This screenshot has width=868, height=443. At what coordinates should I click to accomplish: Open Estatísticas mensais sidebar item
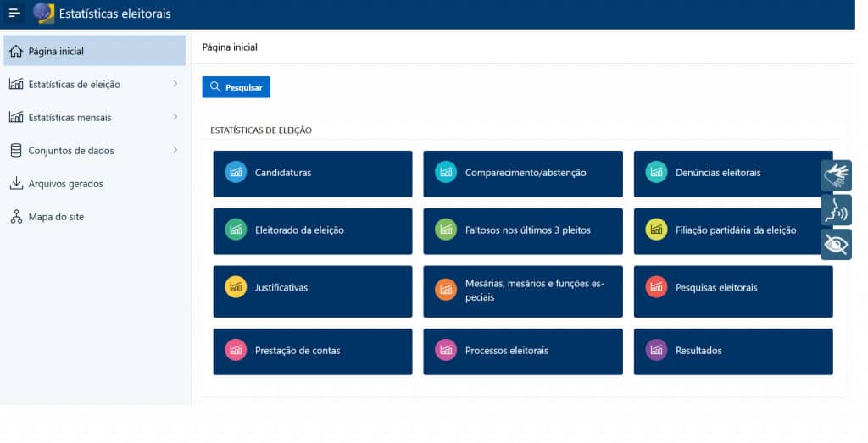pyautogui.click(x=95, y=117)
